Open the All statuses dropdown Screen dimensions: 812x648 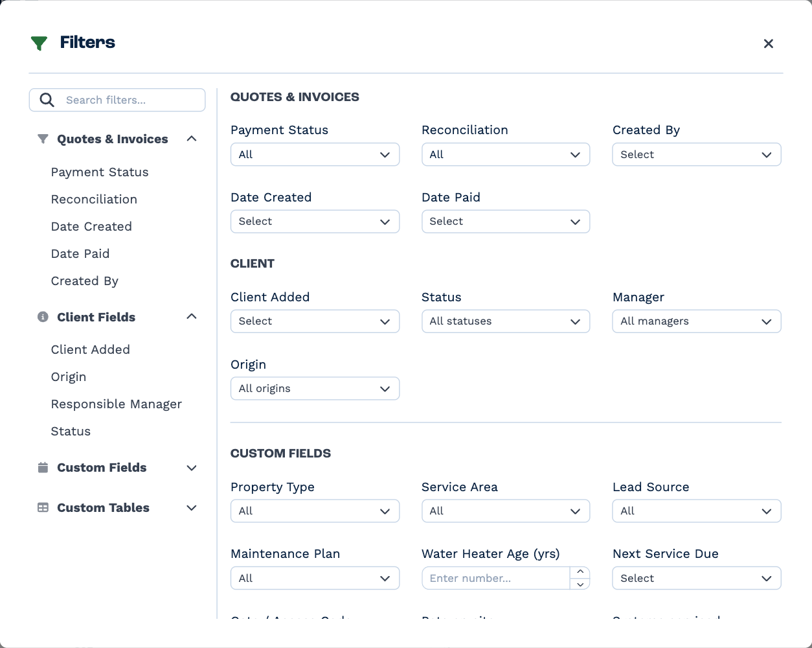(x=506, y=321)
